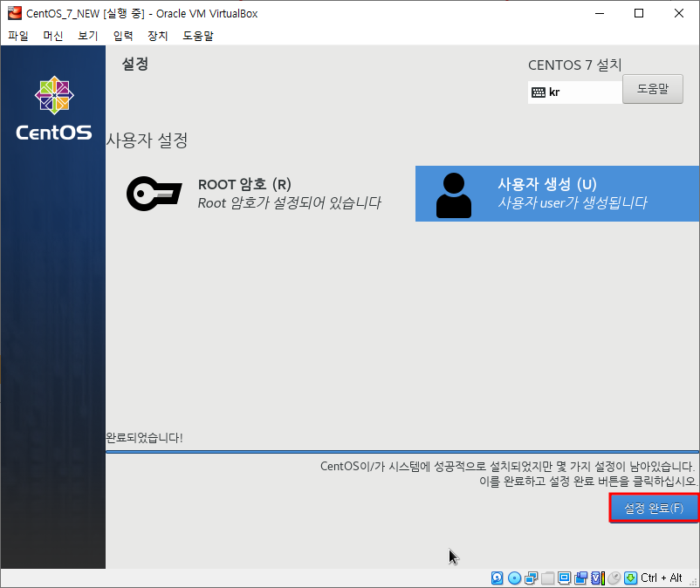700x588 pixels.
Task: Open the 입력 menu
Action: (x=120, y=36)
